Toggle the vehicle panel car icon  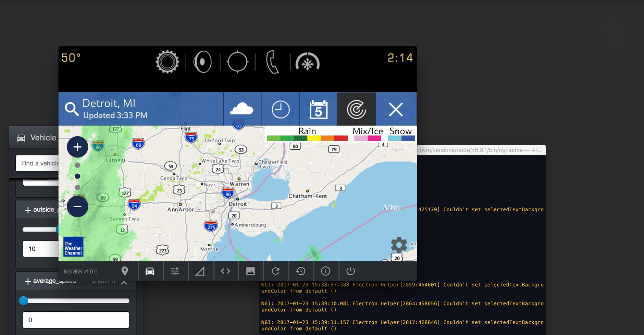[x=150, y=271]
